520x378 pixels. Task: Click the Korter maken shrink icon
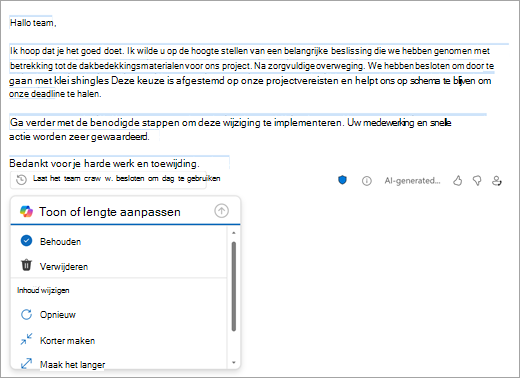pyautogui.click(x=26, y=339)
